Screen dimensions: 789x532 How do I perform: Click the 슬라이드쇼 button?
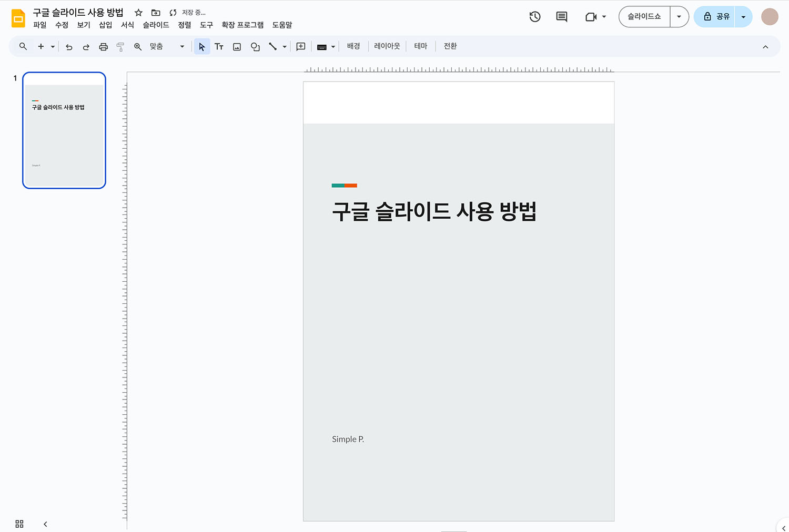[644, 17]
